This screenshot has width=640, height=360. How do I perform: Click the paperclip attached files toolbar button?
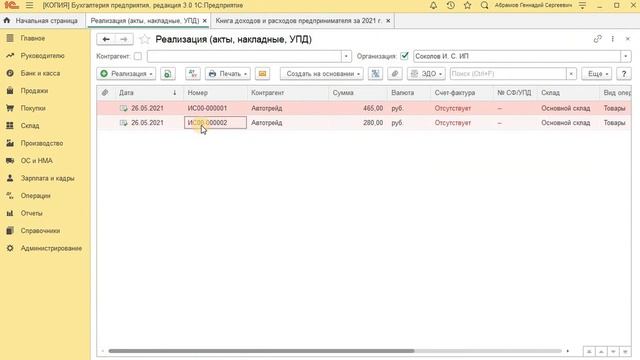click(394, 73)
